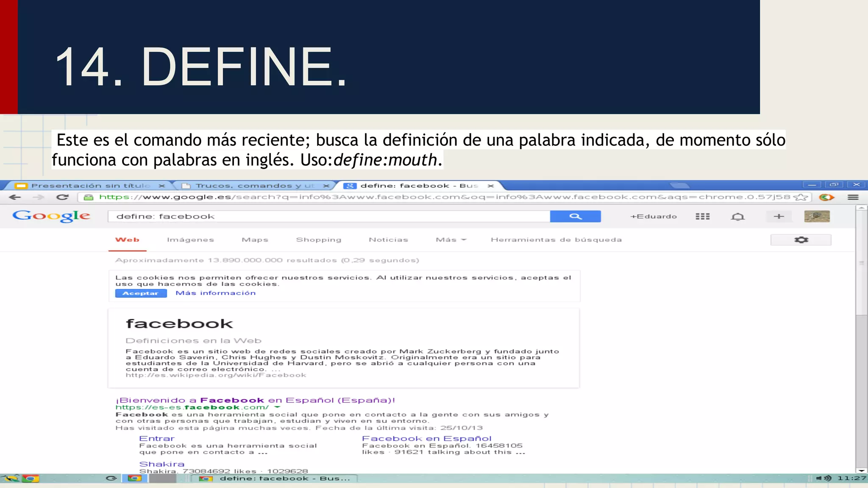Open Chrome hamburger menu
The height and width of the screenshot is (488, 868).
(853, 197)
